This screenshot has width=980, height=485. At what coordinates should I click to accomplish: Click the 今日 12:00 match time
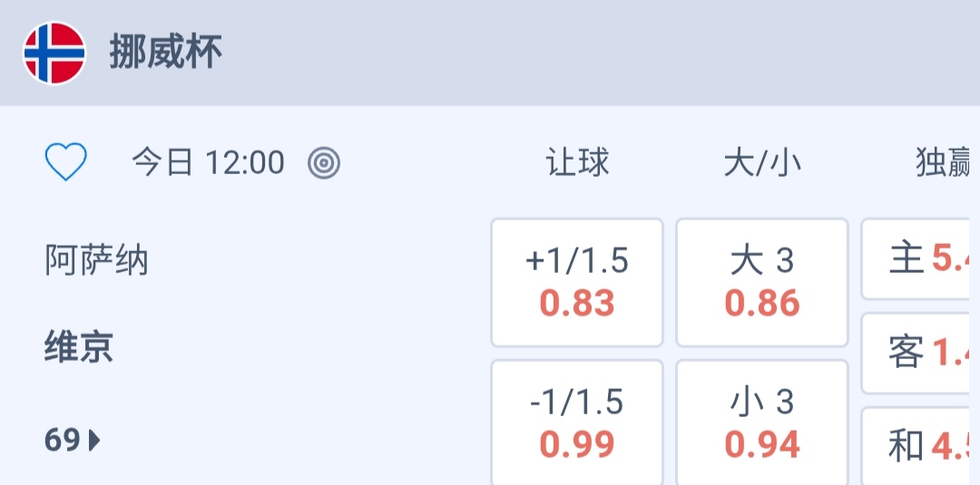point(208,163)
